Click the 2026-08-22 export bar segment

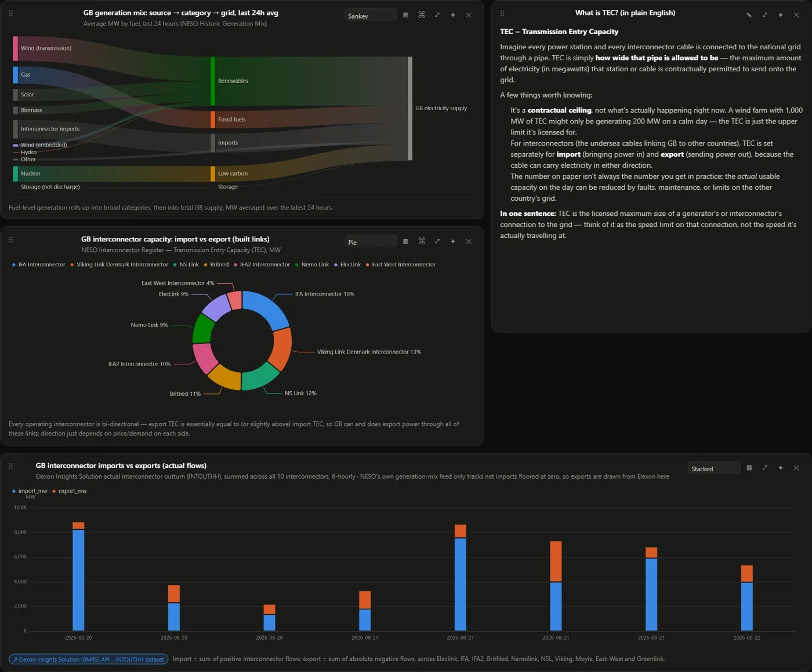(x=747, y=574)
